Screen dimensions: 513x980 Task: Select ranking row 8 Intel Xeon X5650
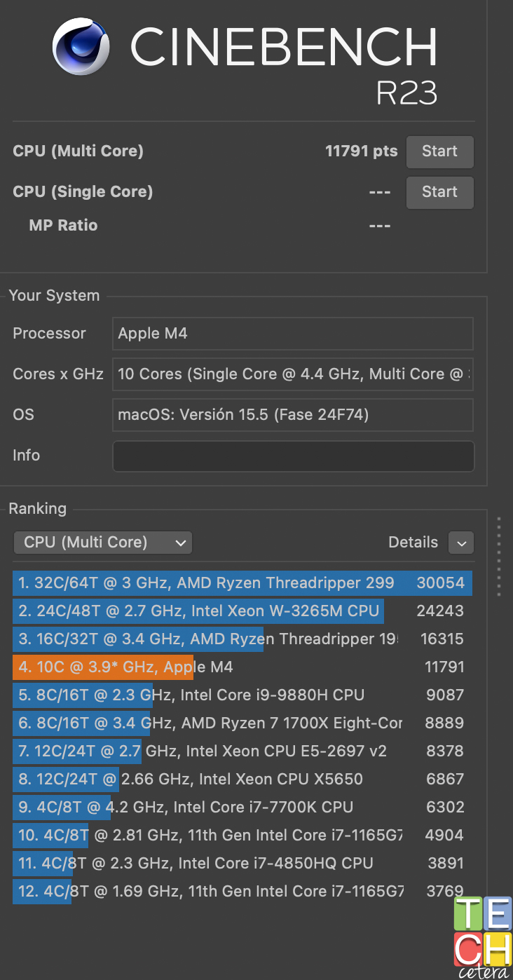click(x=242, y=780)
